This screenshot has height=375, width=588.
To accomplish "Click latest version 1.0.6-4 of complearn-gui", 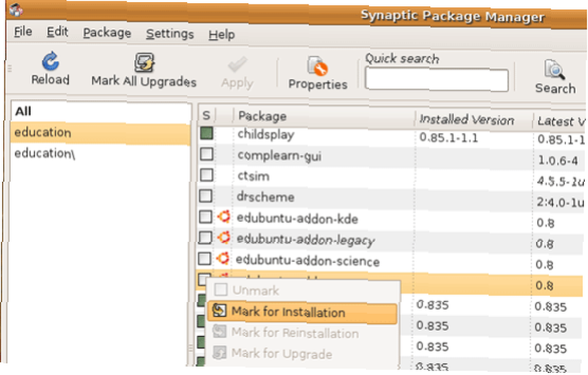I will (x=557, y=160).
